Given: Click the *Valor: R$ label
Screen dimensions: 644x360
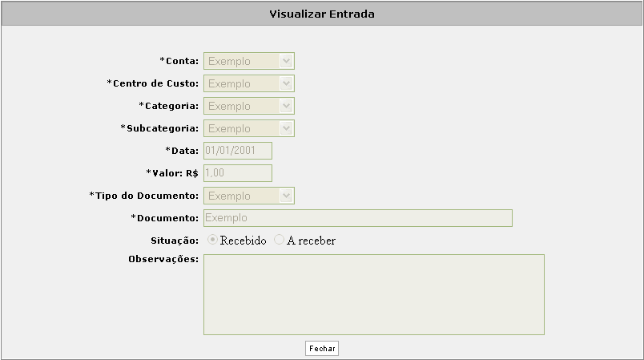Looking at the screenshot, I should 172,173.
